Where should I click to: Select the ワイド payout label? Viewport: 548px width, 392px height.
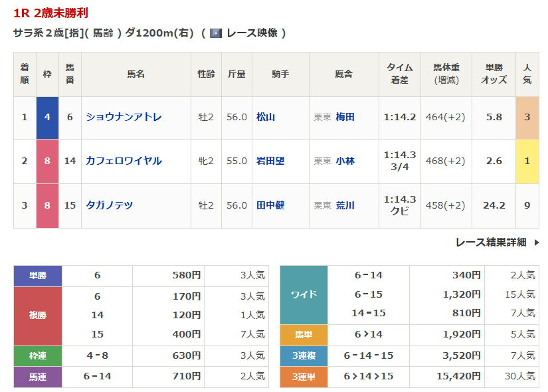[304, 294]
